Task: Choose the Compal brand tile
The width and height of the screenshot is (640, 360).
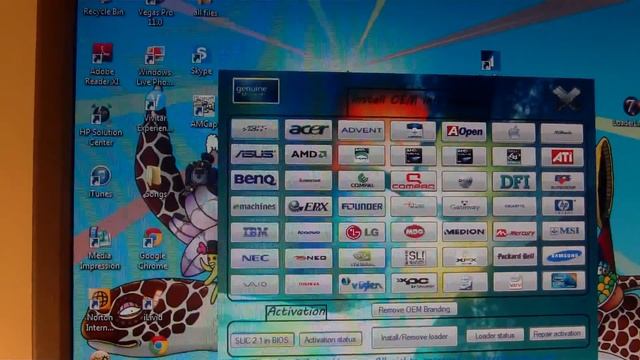Action: pyautogui.click(x=361, y=180)
